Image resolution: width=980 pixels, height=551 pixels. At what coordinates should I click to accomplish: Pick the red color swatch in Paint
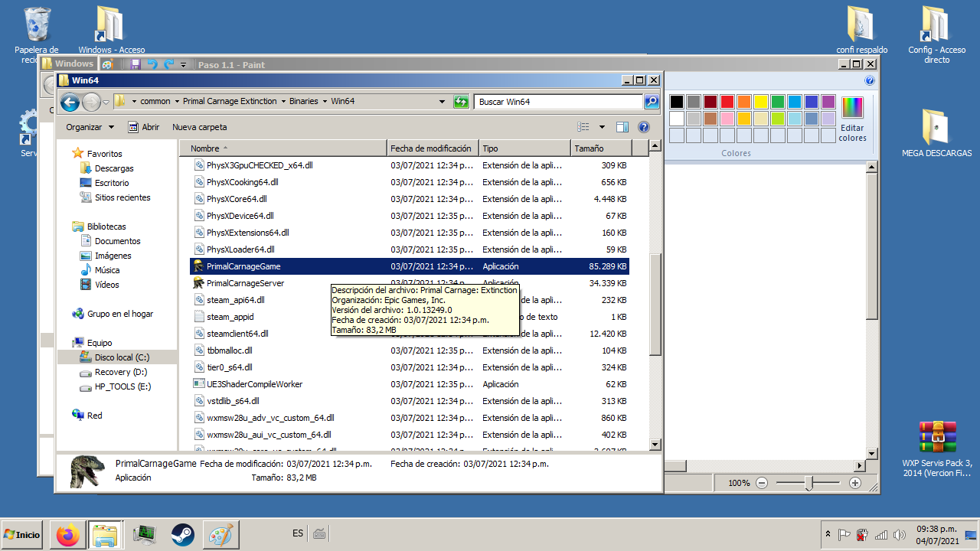pos(727,102)
